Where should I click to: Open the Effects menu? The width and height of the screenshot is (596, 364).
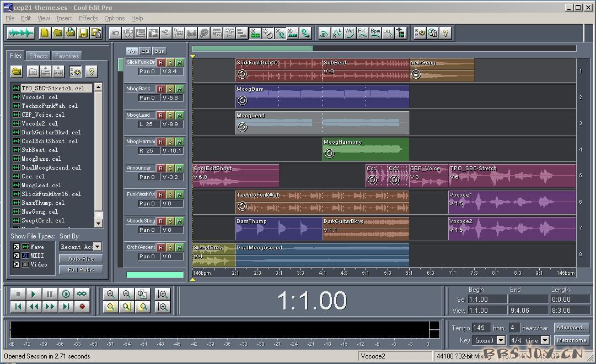[x=88, y=18]
